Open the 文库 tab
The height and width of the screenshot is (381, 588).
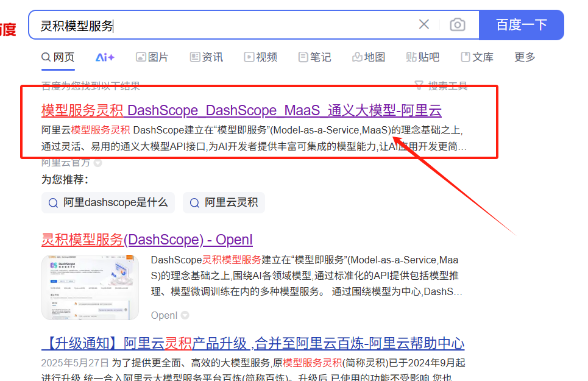477,57
